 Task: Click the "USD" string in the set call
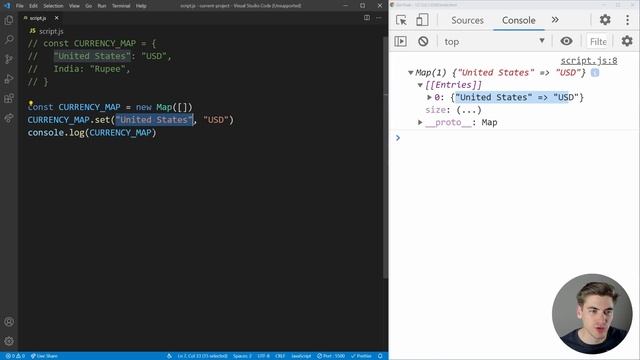click(216, 120)
